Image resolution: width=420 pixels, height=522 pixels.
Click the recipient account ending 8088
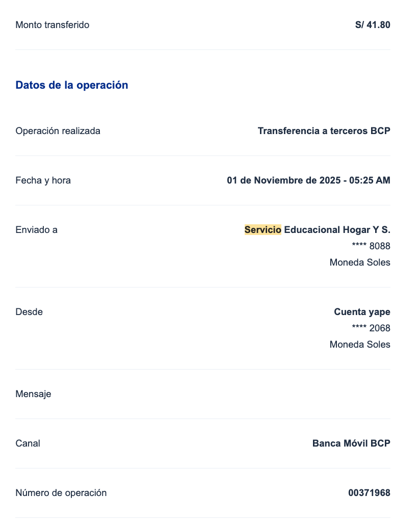tap(371, 246)
